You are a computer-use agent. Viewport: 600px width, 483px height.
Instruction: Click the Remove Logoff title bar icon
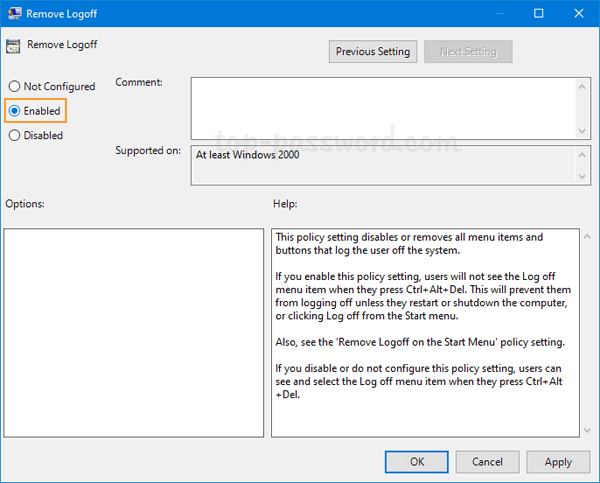tap(15, 13)
